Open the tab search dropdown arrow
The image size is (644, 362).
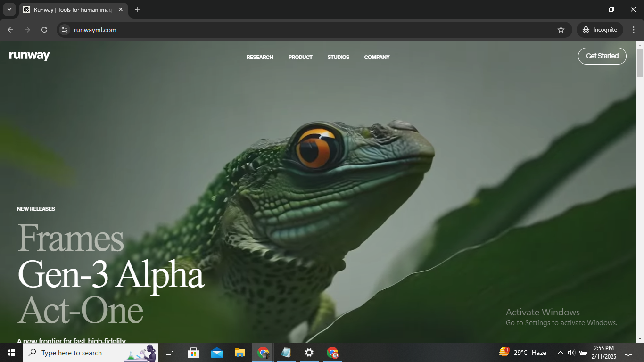click(x=9, y=9)
